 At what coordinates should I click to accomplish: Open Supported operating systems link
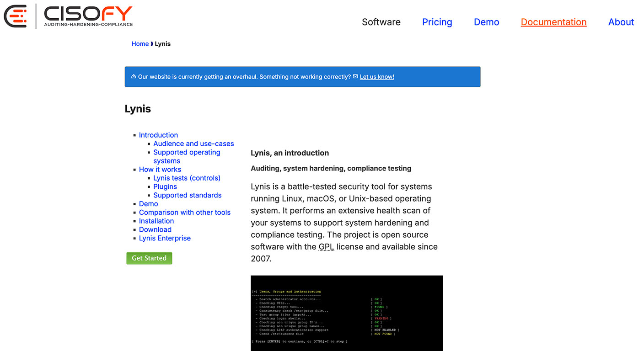point(187,152)
